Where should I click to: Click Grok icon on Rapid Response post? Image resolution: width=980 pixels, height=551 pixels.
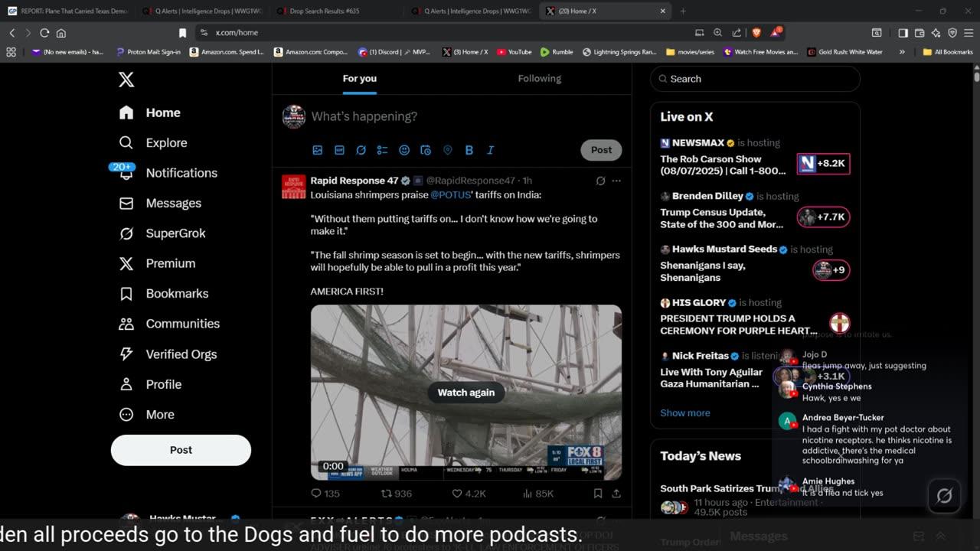600,181
